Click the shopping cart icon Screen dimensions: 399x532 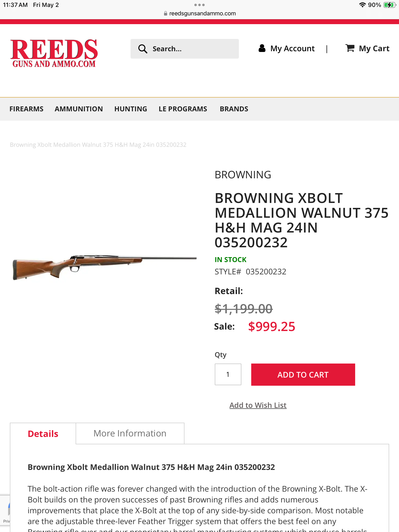[x=350, y=48]
